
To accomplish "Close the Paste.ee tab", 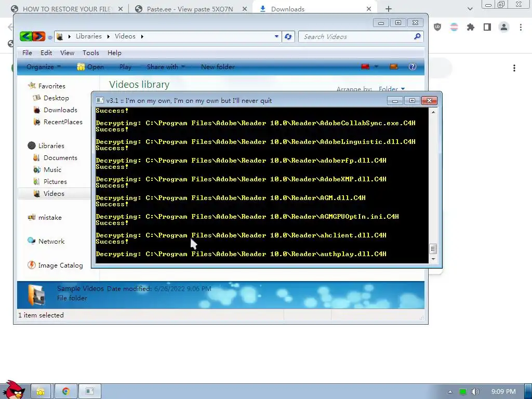I will click(x=245, y=9).
